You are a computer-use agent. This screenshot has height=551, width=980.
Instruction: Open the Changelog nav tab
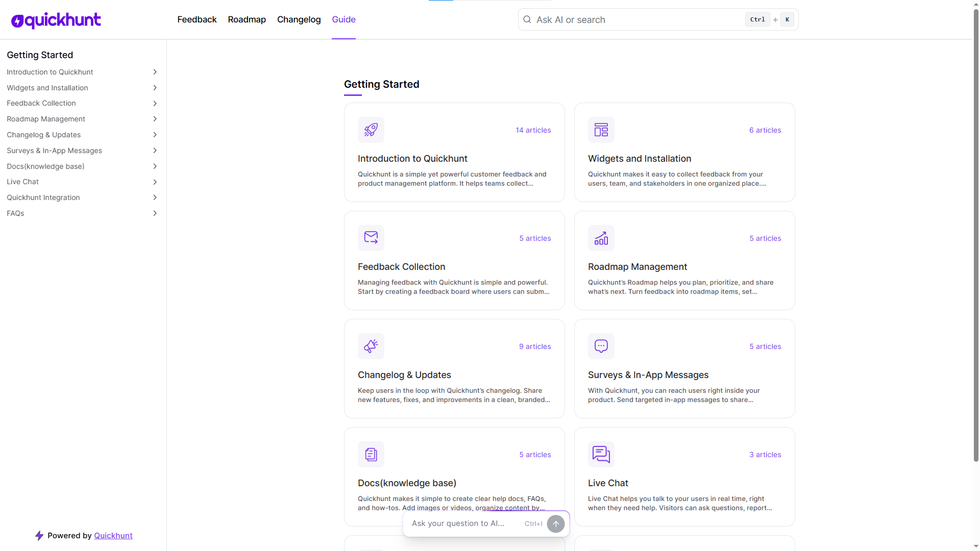coord(299,19)
